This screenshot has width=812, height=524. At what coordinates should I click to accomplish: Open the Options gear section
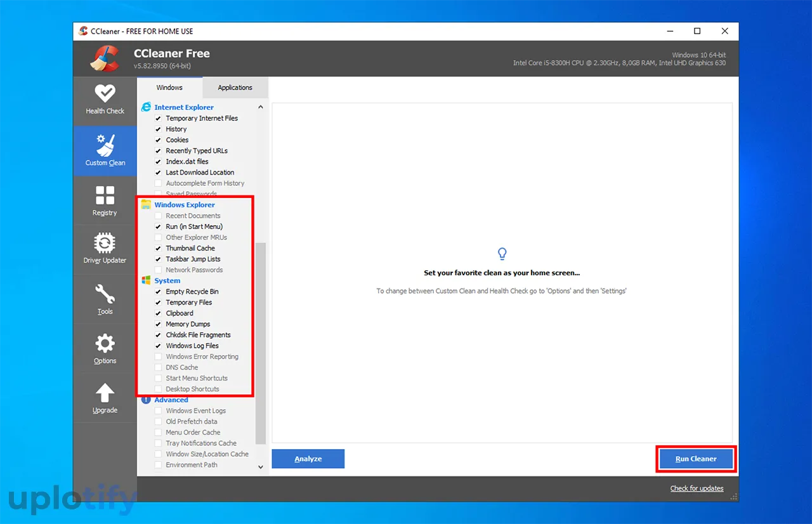(105, 349)
